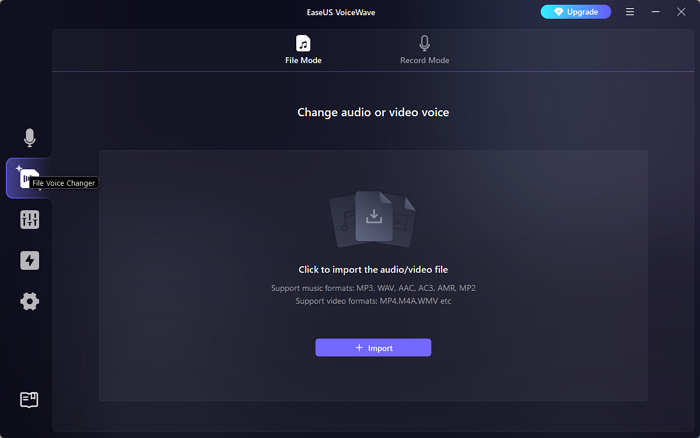Open the real-time microphone voice changer
Viewport: 700px width, 438px height.
click(x=29, y=138)
